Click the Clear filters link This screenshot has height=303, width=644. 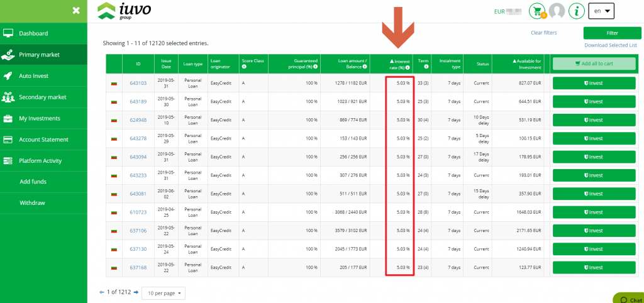point(543,33)
